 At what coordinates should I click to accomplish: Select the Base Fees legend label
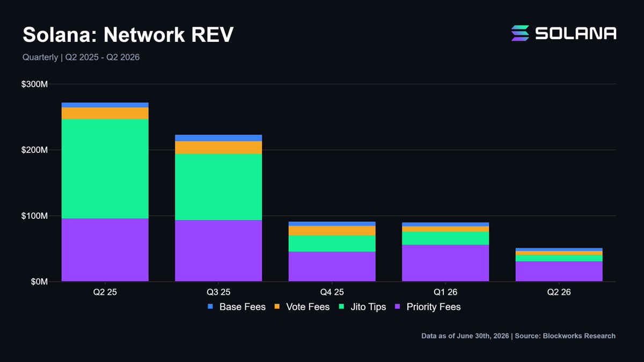coord(243,307)
